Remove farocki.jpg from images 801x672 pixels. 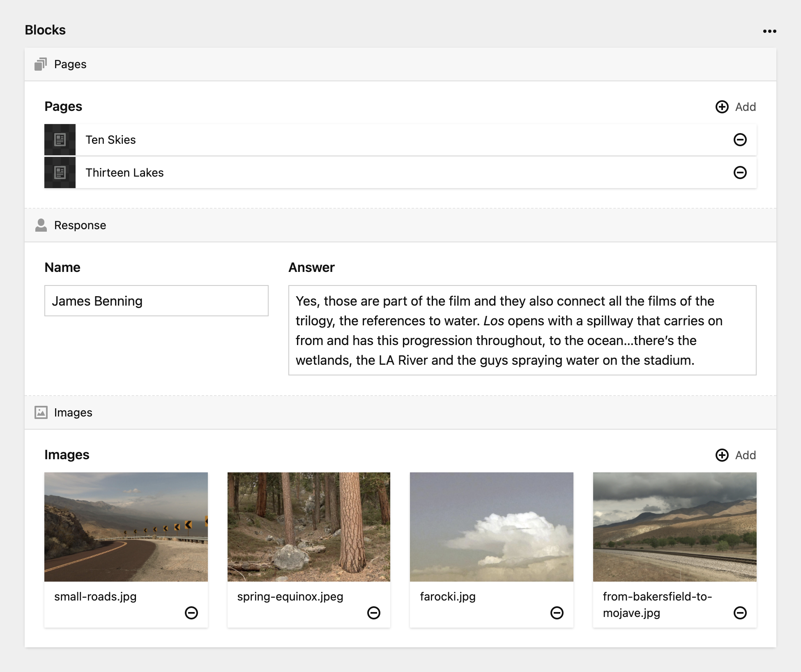point(557,613)
